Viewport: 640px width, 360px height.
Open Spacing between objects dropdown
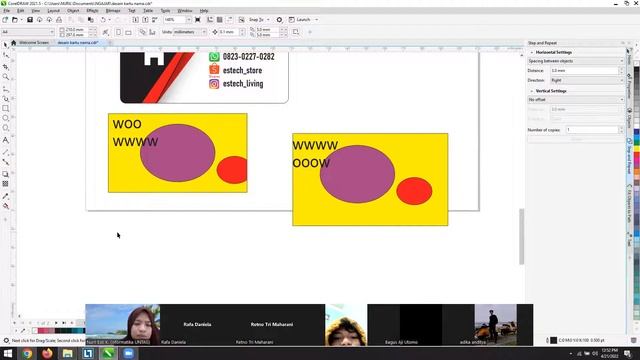pyautogui.click(x=576, y=61)
